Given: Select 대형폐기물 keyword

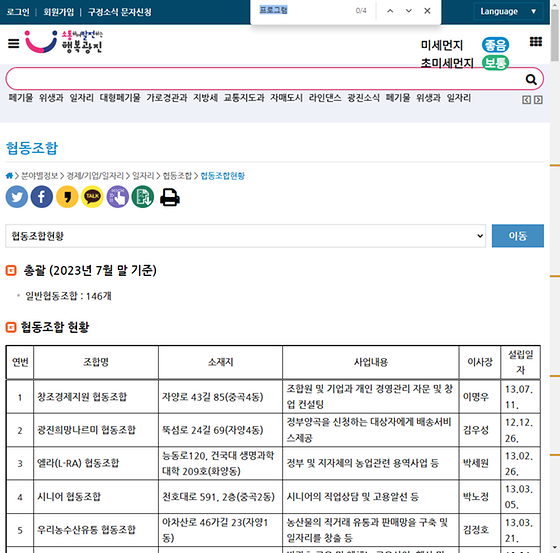Looking at the screenshot, I should 120,98.
